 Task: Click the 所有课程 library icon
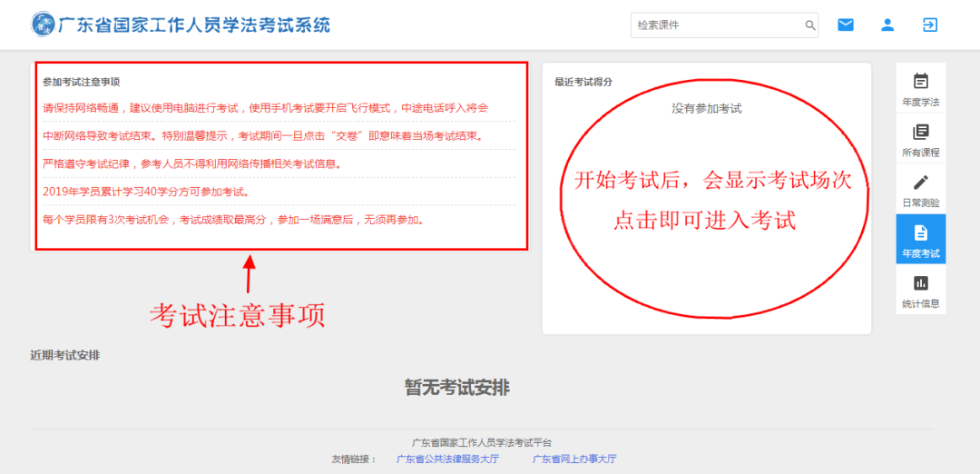(921, 132)
